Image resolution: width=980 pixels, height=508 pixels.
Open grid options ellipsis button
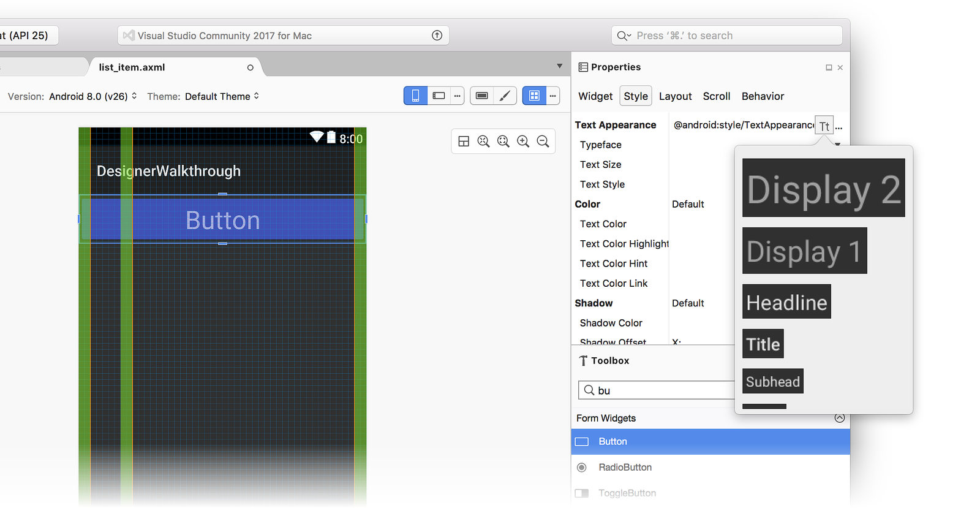[x=553, y=96]
